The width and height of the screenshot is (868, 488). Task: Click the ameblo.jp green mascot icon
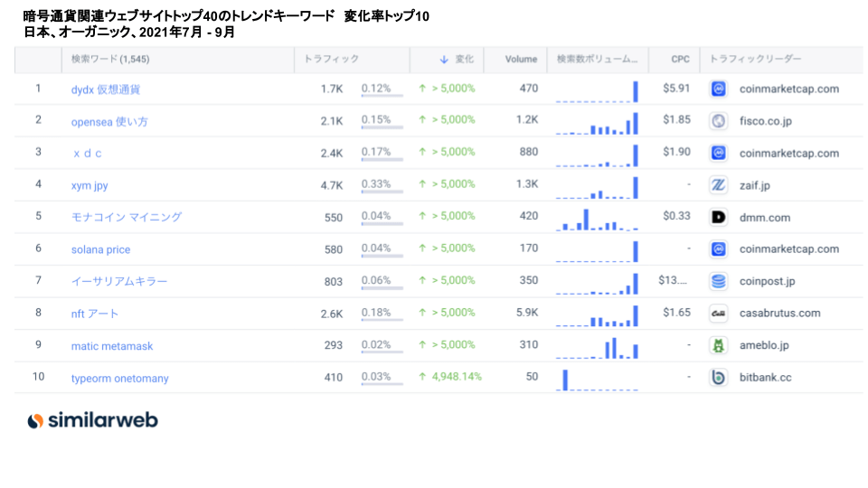pos(719,345)
